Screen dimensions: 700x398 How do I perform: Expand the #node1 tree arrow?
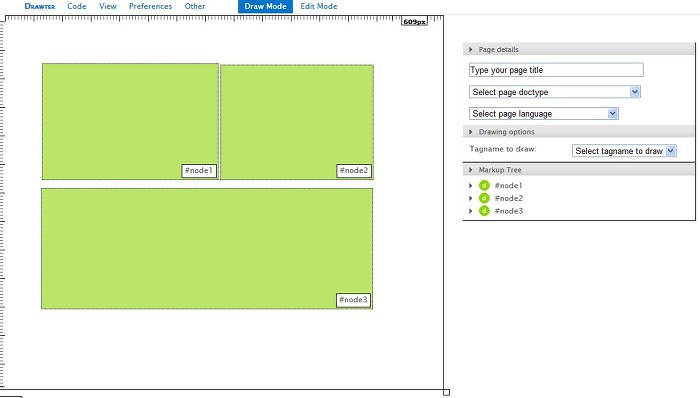click(471, 185)
